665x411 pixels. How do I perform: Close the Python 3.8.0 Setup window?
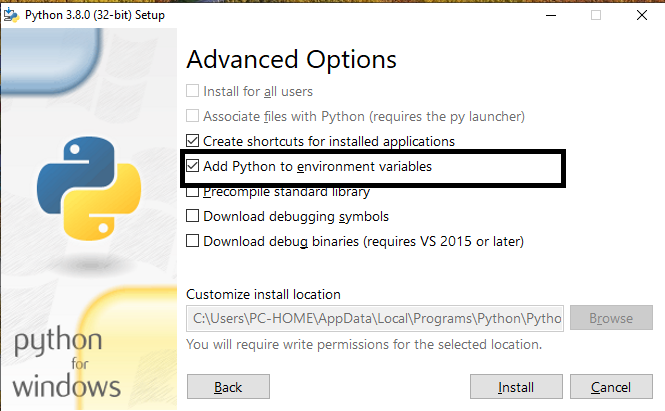[x=641, y=15]
